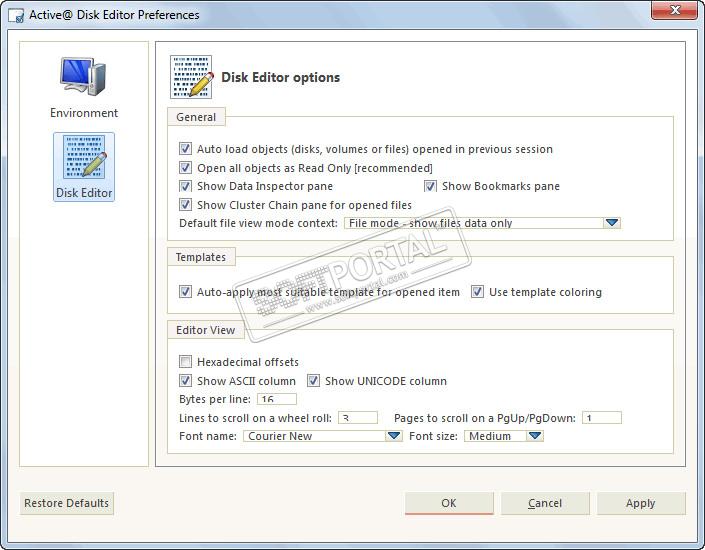Click the window title bar app icon
The width and height of the screenshot is (705, 550).
tap(16, 16)
